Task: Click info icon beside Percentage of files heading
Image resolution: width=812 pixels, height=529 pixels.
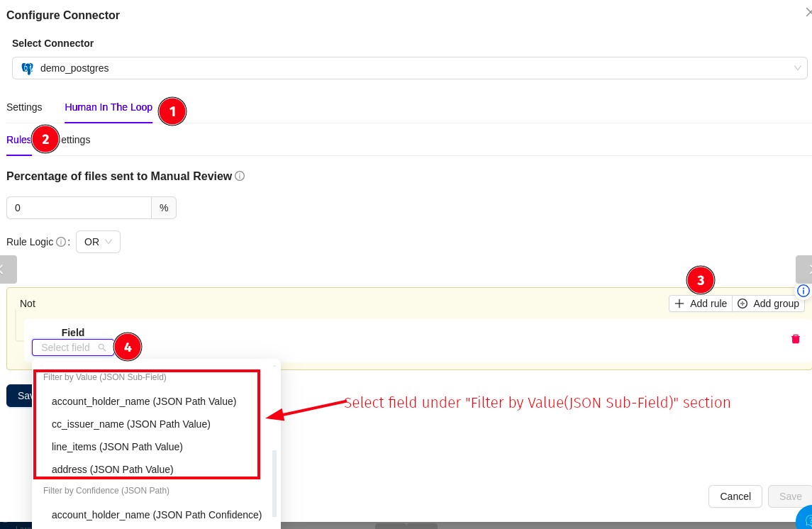Action: click(240, 176)
